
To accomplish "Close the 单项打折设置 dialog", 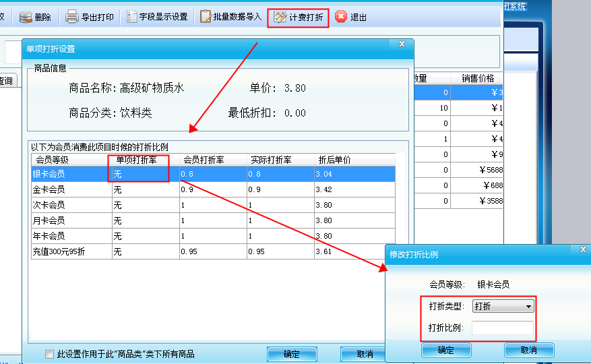I will tap(402, 44).
